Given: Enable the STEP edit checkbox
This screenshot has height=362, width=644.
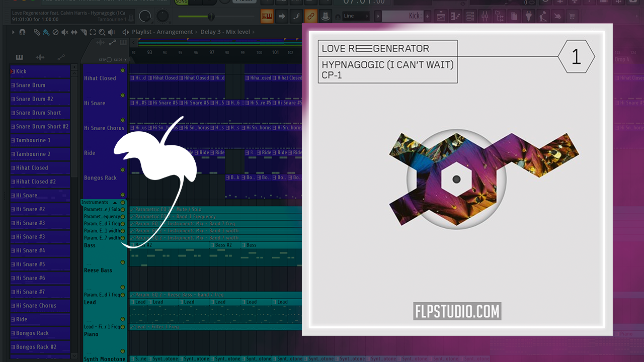Looking at the screenshot, I should tap(109, 60).
